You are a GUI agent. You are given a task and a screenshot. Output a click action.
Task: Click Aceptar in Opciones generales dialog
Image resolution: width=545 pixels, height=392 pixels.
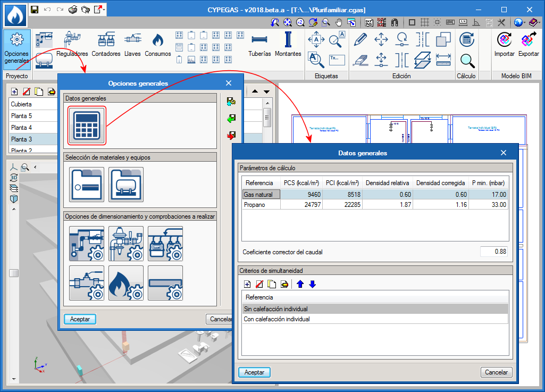coord(80,319)
